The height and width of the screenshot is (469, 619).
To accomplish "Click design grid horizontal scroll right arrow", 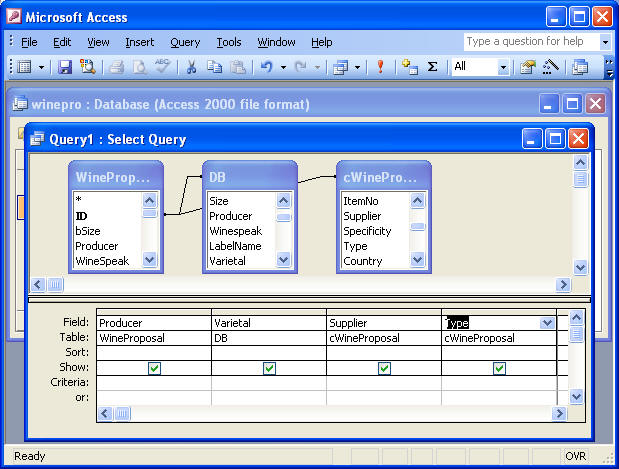I will (x=559, y=414).
